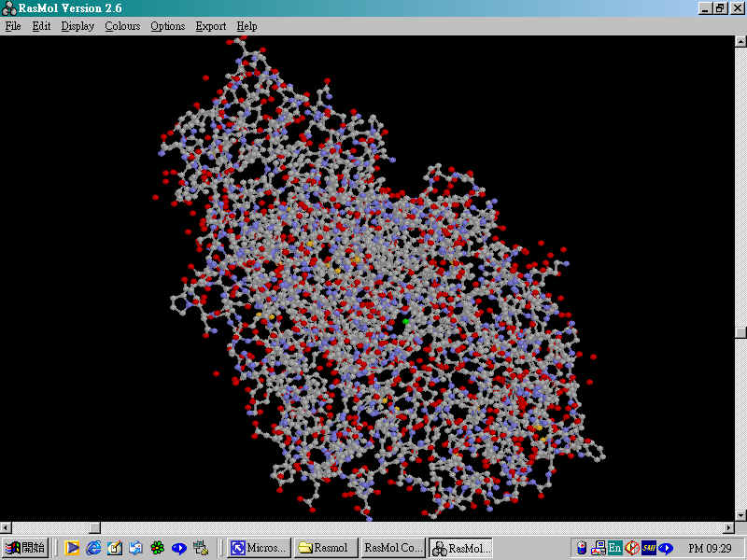Viewport: 747px width, 560px height.
Task: Minimize the RasMol window
Action: click(705, 8)
